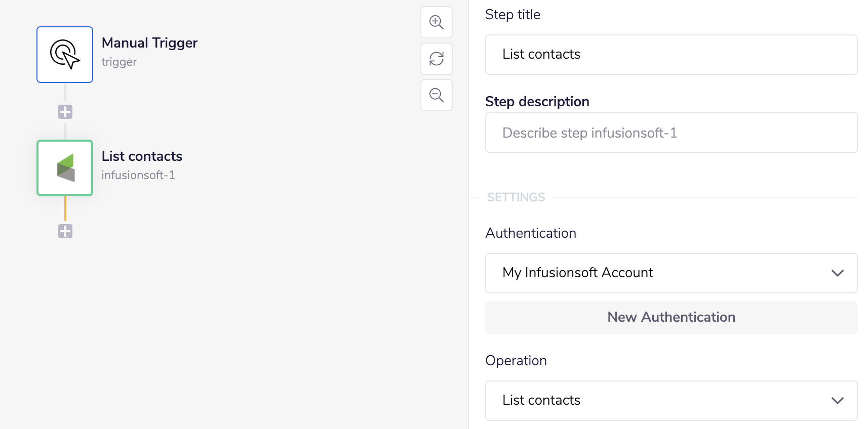
Task: Add a step below List contacts
Action: click(x=65, y=231)
